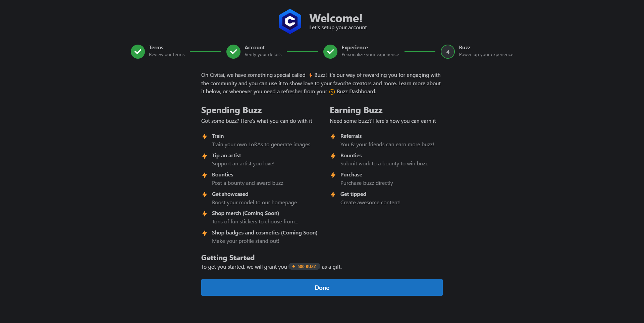Click the bolt icon beside Get tipped

coord(333,195)
